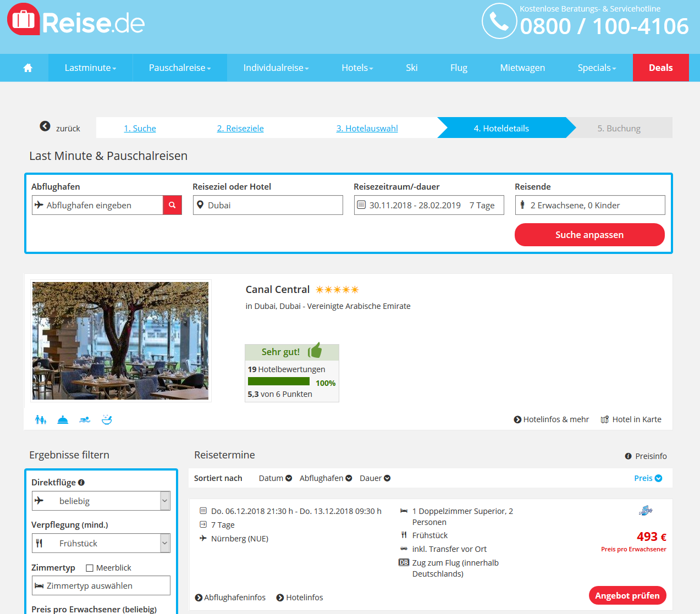700x614 pixels.
Task: Open the Specials dropdown menu
Action: point(597,68)
